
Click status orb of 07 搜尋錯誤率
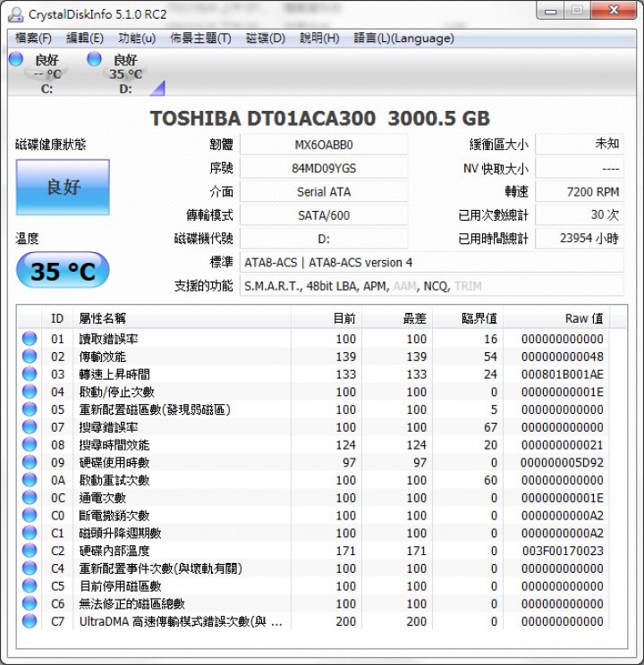point(30,426)
